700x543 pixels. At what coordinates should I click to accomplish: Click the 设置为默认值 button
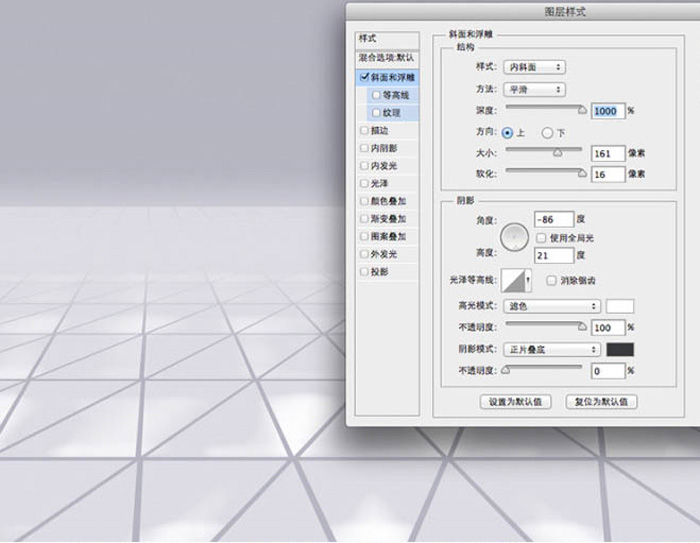click(515, 401)
